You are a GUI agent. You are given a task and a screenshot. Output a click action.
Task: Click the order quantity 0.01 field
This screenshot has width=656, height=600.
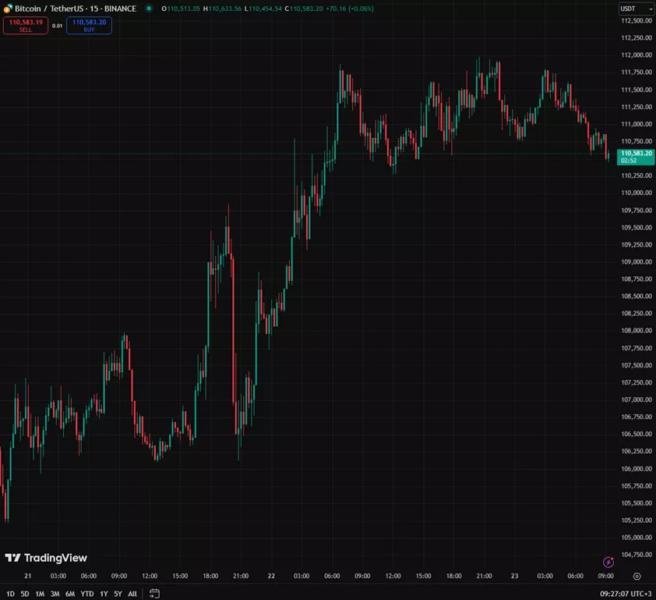pos(57,25)
